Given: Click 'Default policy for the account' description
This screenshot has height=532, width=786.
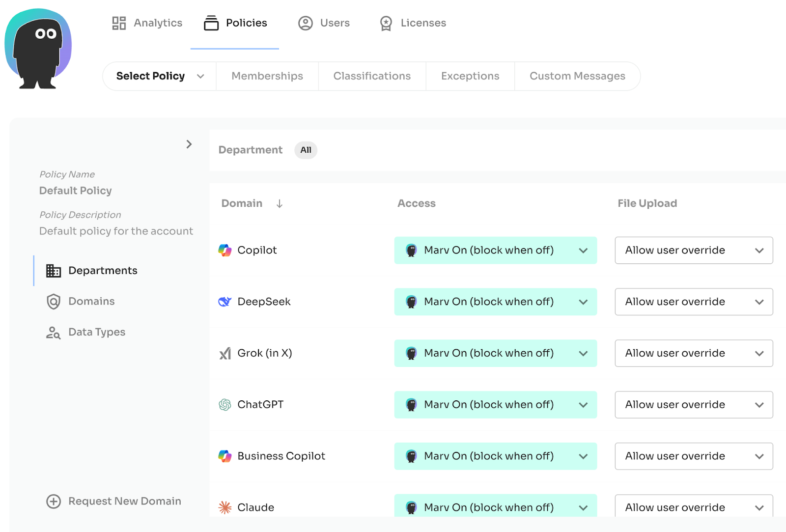Looking at the screenshot, I should coord(116,231).
